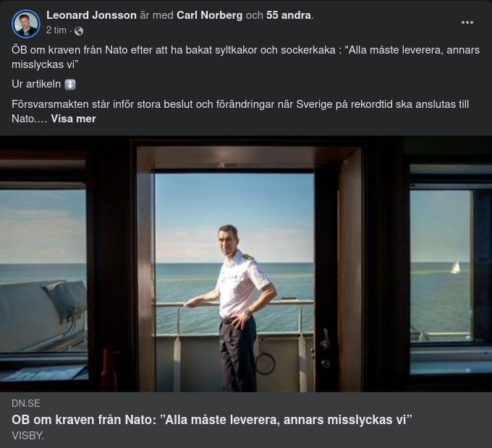The width and height of the screenshot is (492, 448).
Task: Click the sailboat in the article photo
Action: (456, 266)
